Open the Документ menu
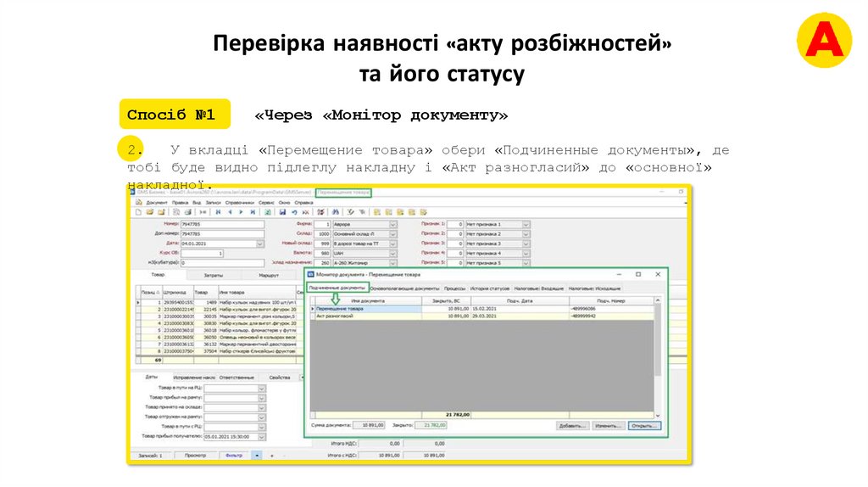Screen dimensions: 868x487 (157, 203)
